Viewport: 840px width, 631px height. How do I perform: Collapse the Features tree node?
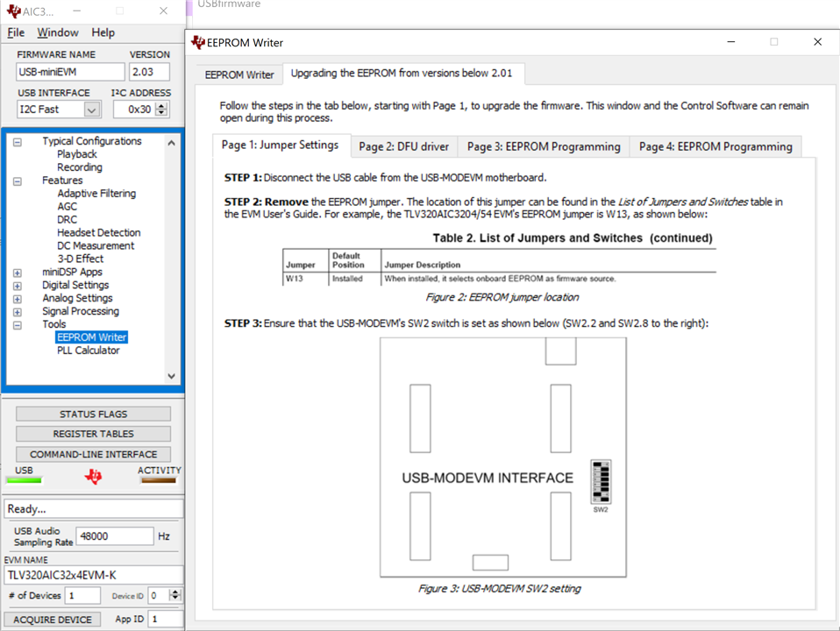18,181
